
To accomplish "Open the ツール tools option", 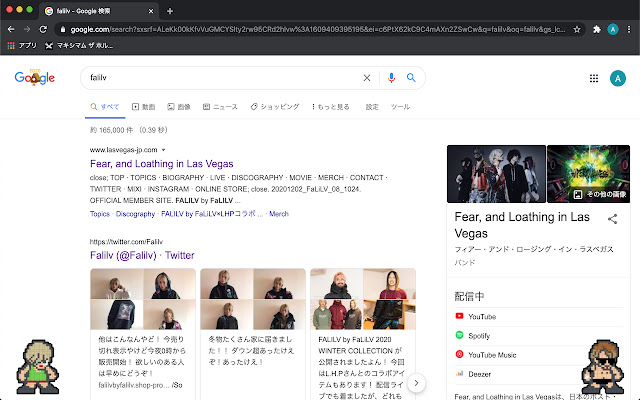I will (400, 107).
